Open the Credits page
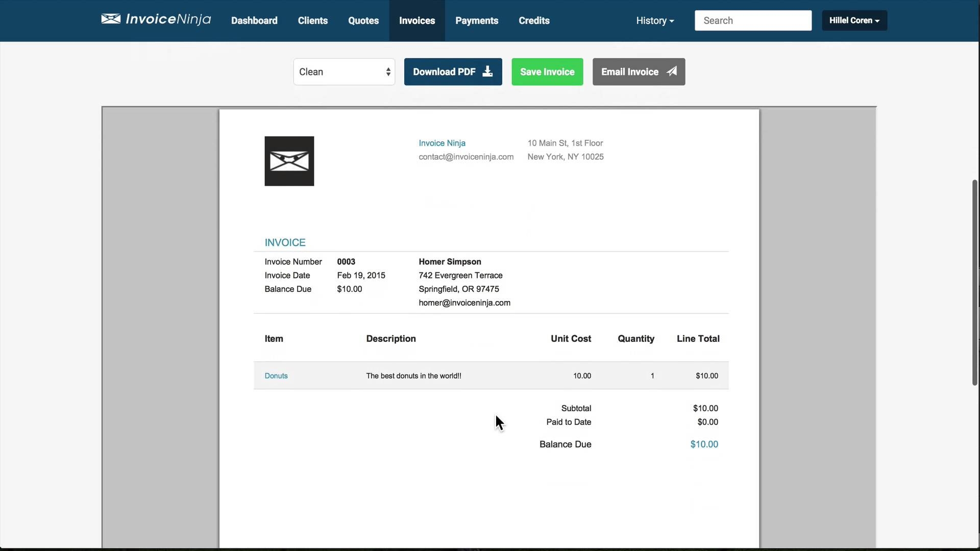The height and width of the screenshot is (551, 980). [x=534, y=20]
